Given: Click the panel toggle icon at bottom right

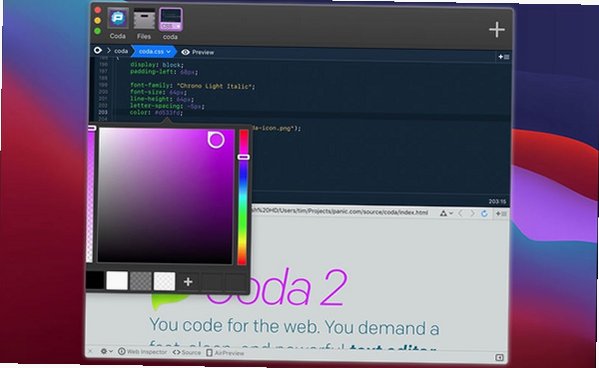Looking at the screenshot, I should (499, 357).
